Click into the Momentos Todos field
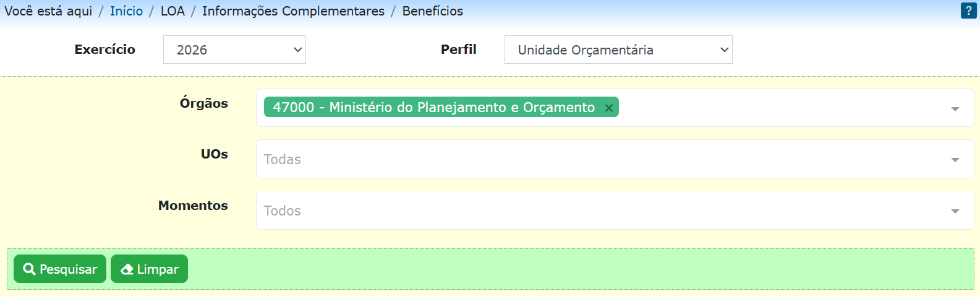980x296 pixels. tap(615, 211)
